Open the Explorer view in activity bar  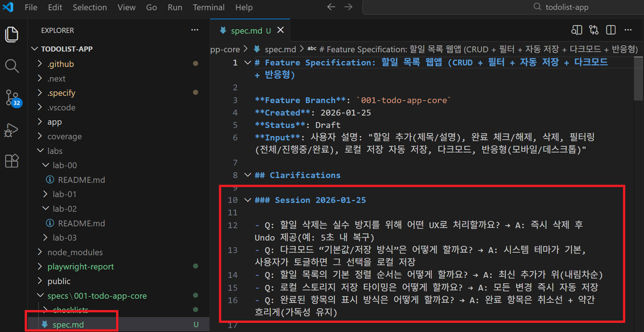(x=11, y=34)
